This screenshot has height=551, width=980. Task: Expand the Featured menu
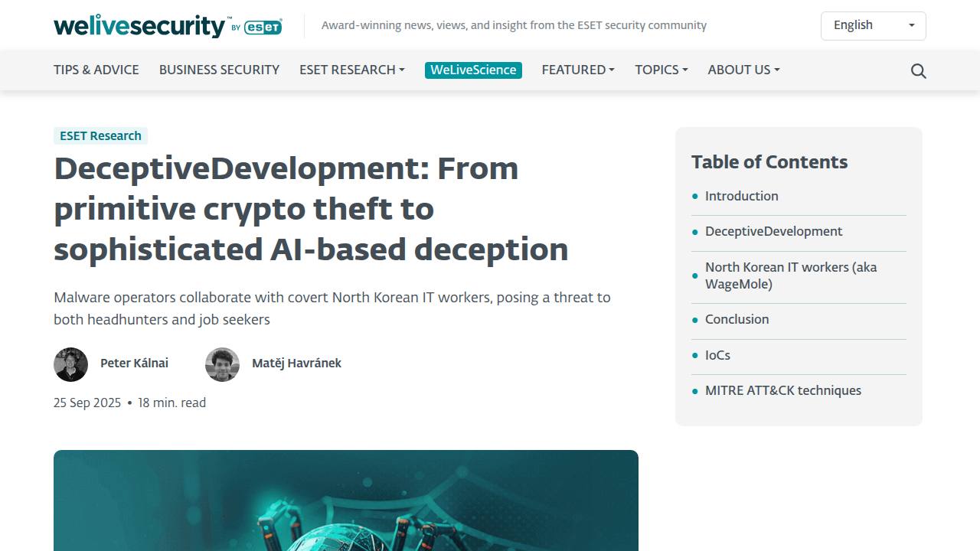[x=578, y=70]
